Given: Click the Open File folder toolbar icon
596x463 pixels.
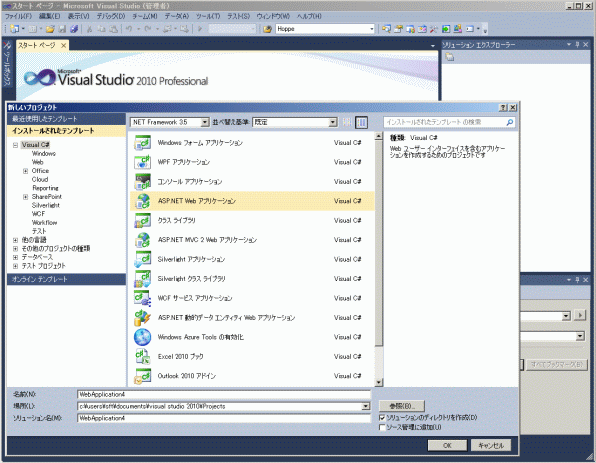Looking at the screenshot, I should coord(50,29).
